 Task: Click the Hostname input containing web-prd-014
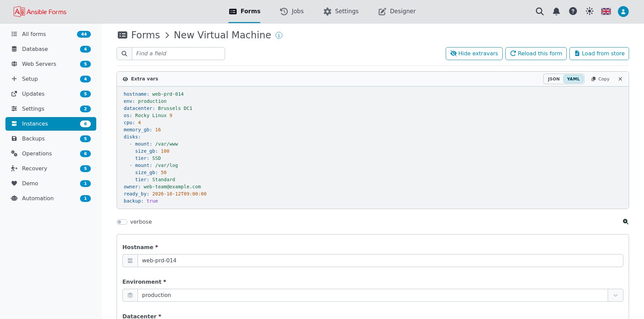(380, 261)
